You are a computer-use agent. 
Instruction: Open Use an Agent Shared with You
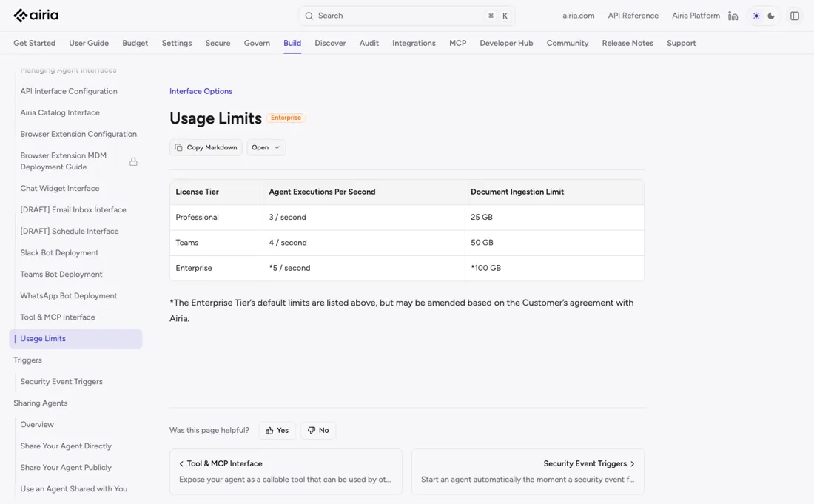point(74,489)
